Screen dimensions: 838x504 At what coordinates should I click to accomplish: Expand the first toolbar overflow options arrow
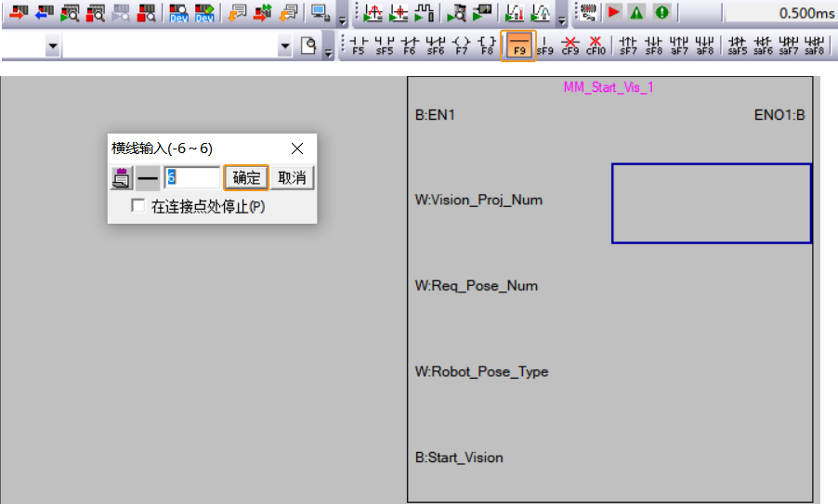click(343, 20)
